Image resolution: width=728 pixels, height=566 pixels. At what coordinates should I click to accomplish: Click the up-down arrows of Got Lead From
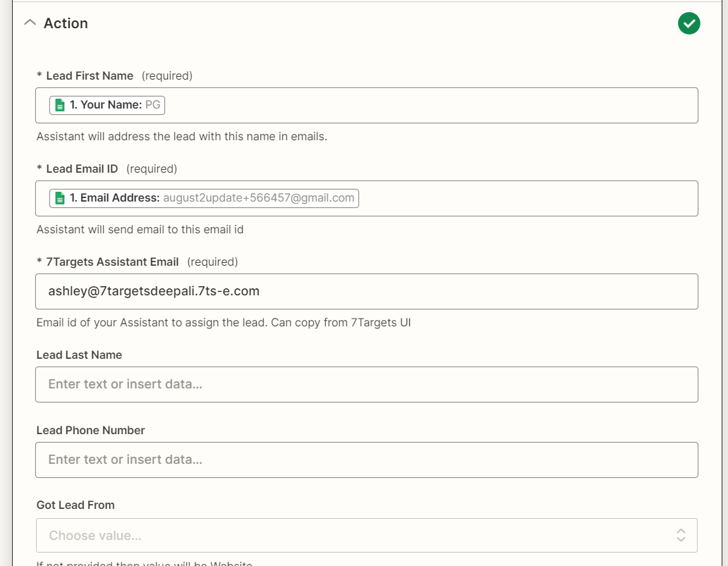681,536
